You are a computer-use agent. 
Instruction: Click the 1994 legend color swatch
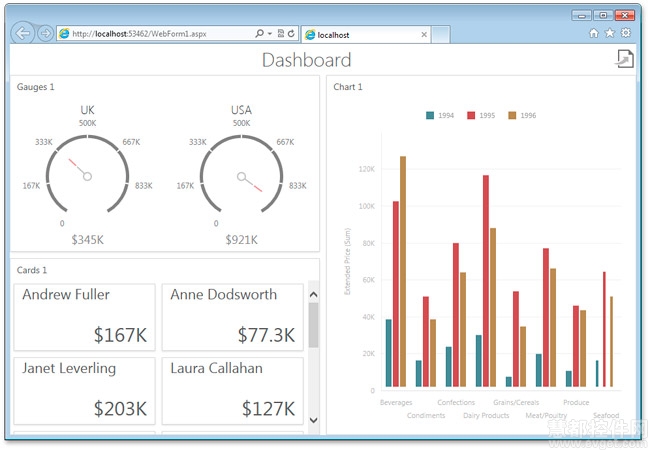[x=430, y=115]
